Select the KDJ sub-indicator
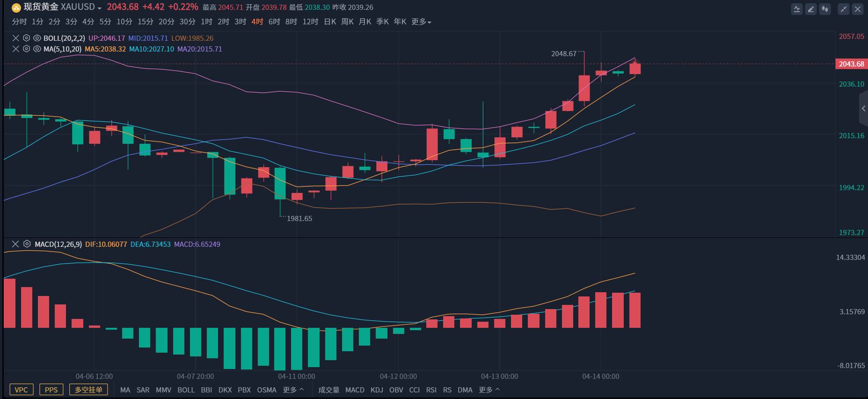The height and width of the screenshot is (399, 868). [377, 390]
